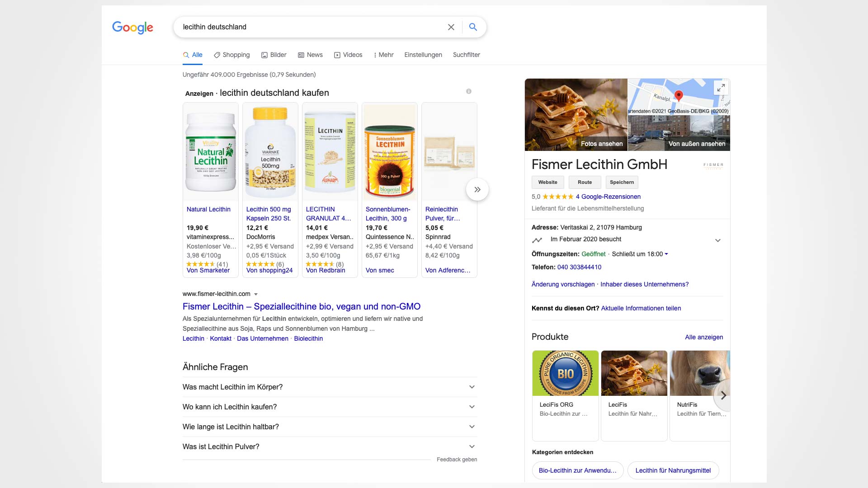Click Änderung vorschlagen
Viewport: 868px width, 488px height.
click(x=563, y=284)
